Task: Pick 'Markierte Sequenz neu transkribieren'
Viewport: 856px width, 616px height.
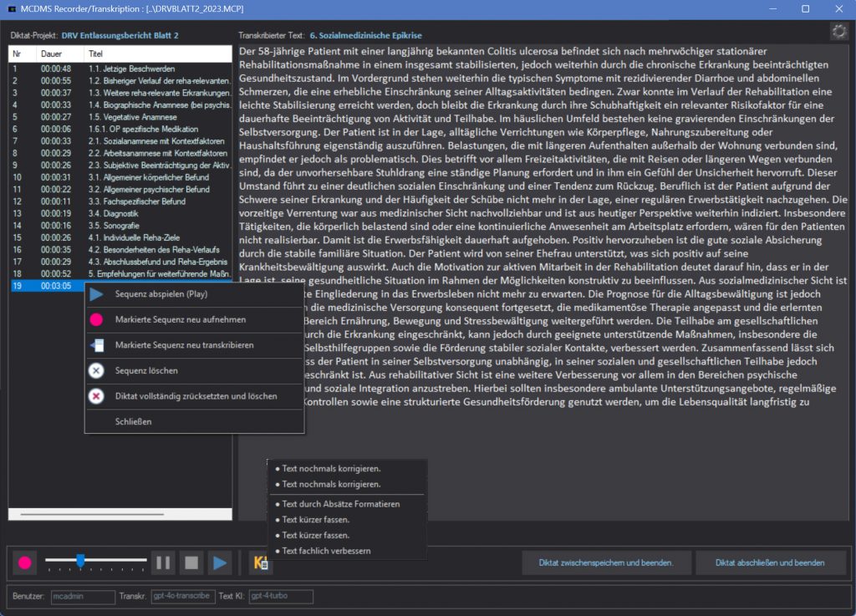Action: 184,345
